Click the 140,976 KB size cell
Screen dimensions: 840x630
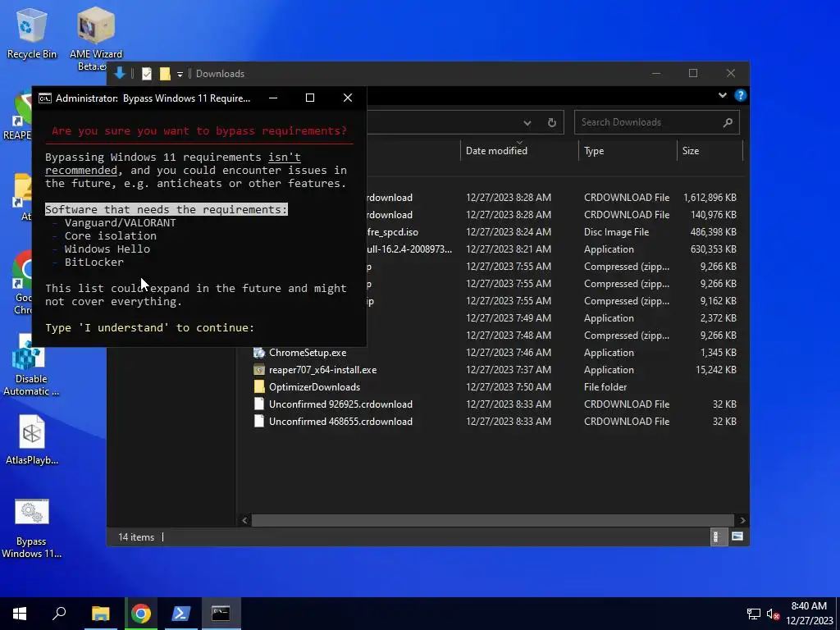pos(714,215)
